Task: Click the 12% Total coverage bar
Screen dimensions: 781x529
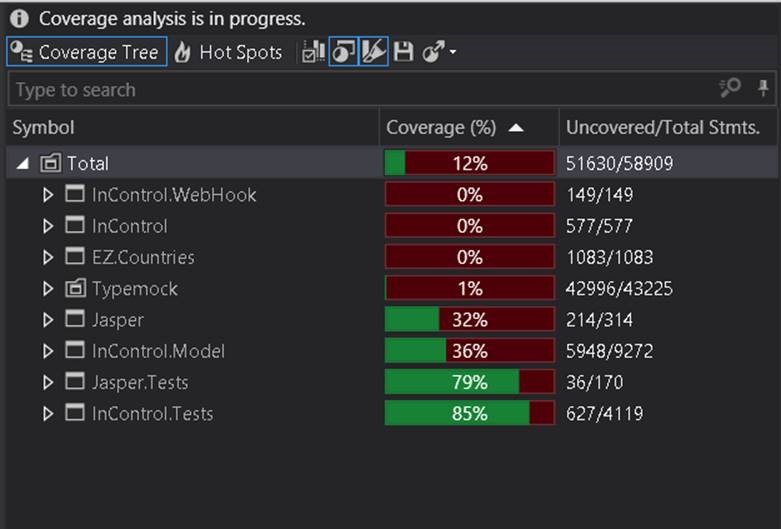Action: click(470, 163)
